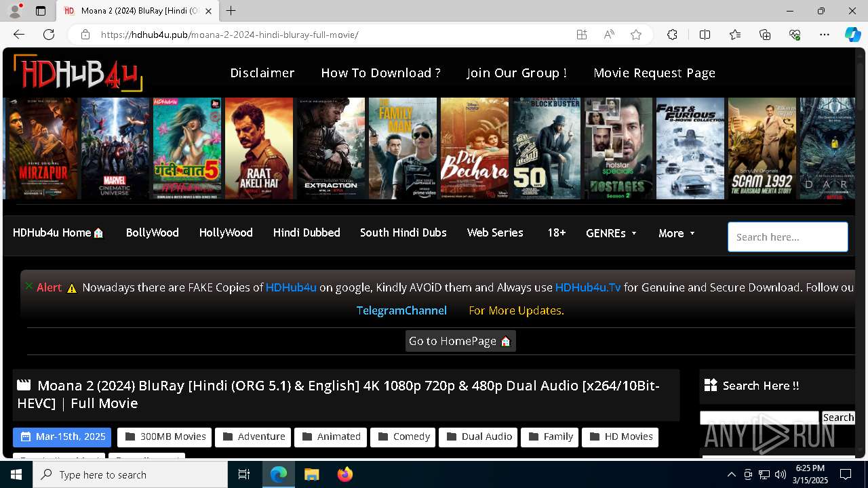Open File Explorer from taskbar
Image resolution: width=868 pixels, height=488 pixels.
coord(311,474)
